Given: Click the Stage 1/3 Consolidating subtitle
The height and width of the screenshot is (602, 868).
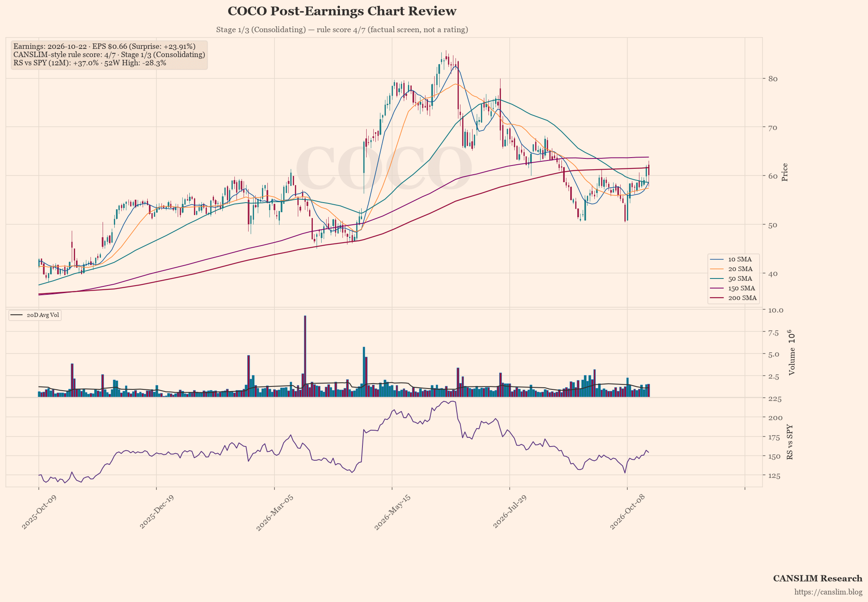Looking at the screenshot, I should pyautogui.click(x=342, y=30).
